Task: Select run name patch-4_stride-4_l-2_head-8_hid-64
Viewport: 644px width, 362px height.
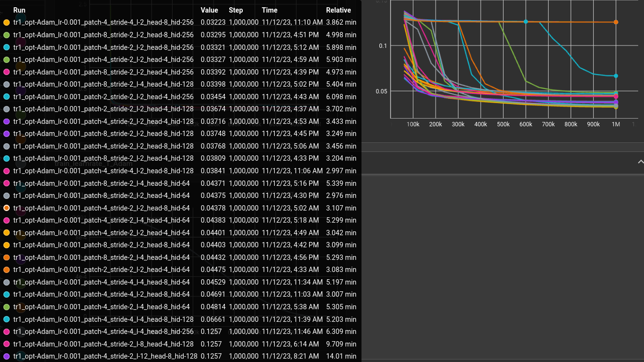Action: click(x=101, y=295)
